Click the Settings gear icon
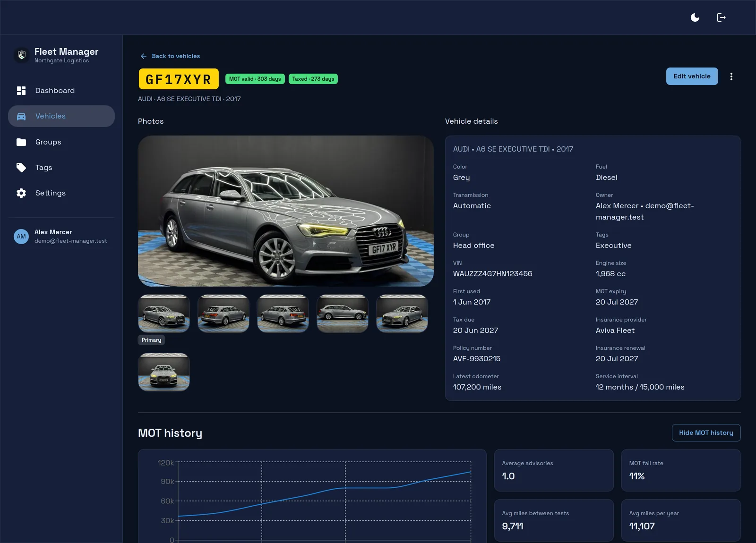Screen dimensions: 756x543 pyautogui.click(x=21, y=193)
